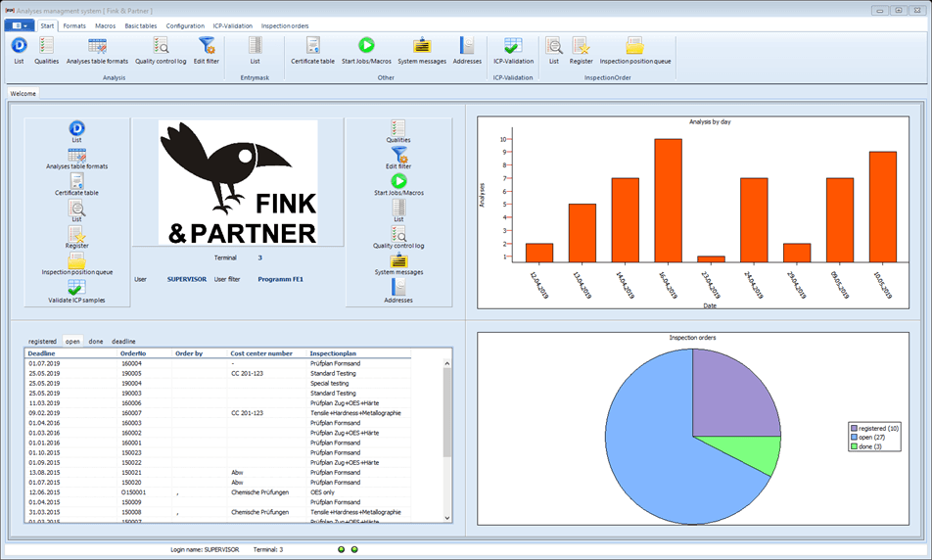Sort by Cost center number column header
932x560 pixels.
tap(267, 353)
